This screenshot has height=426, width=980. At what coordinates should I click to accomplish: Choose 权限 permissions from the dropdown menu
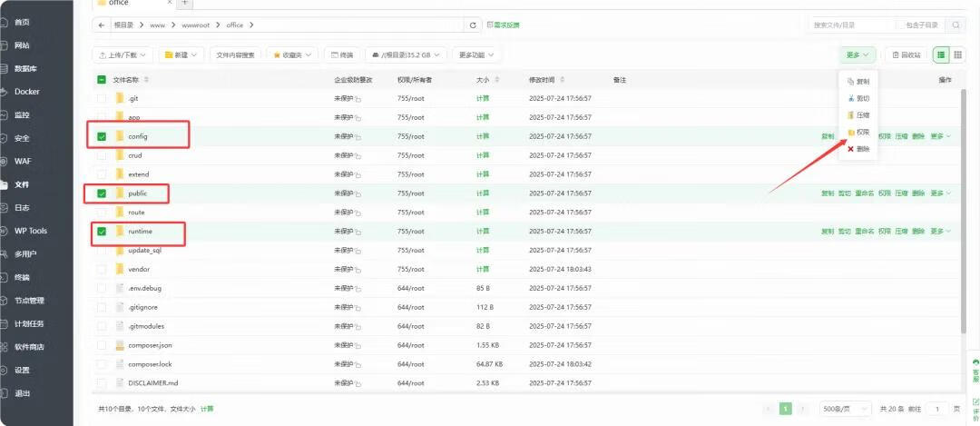pyautogui.click(x=858, y=132)
